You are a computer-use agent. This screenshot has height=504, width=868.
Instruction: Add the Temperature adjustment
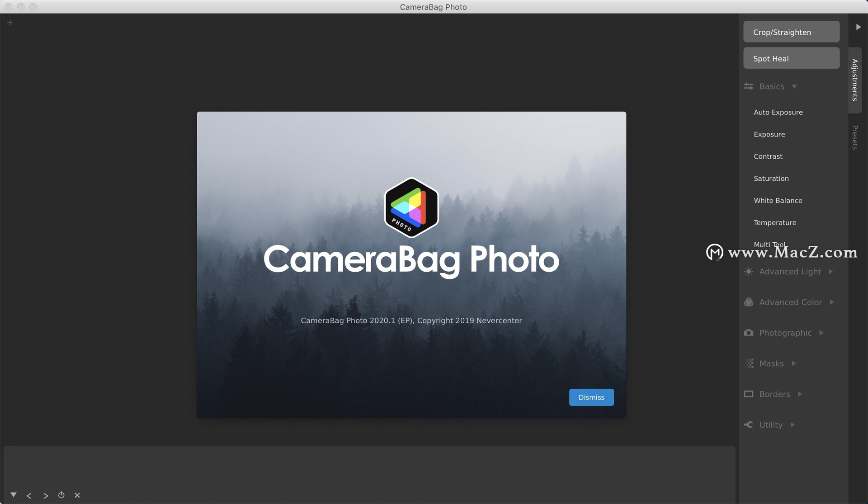pyautogui.click(x=775, y=223)
